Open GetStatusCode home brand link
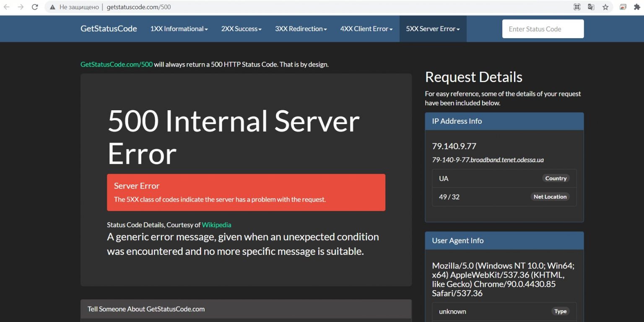 pyautogui.click(x=109, y=29)
